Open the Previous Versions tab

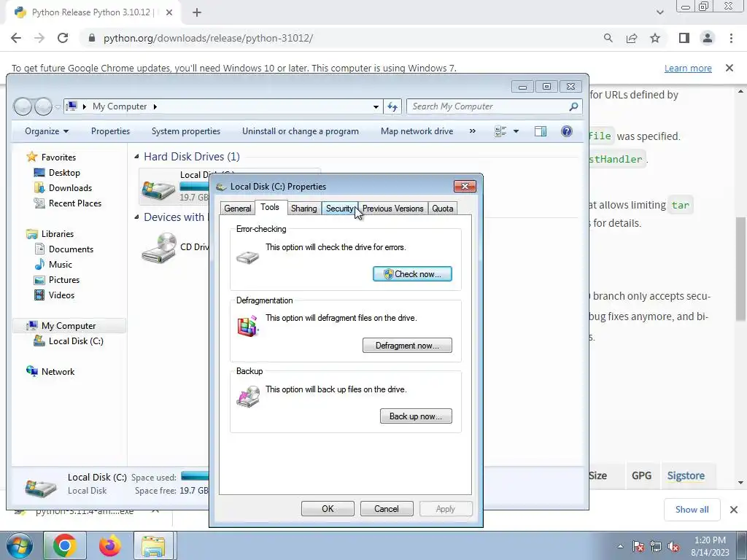point(392,209)
